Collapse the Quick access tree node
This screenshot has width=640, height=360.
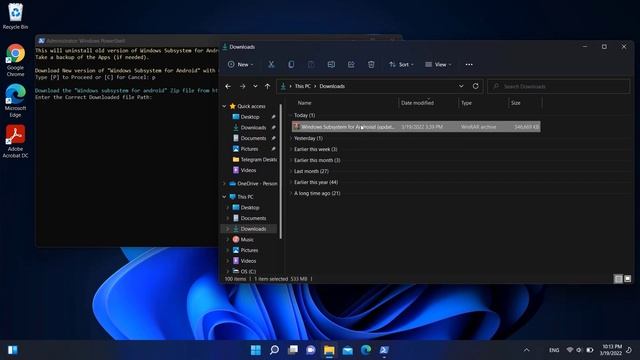pyautogui.click(x=224, y=106)
